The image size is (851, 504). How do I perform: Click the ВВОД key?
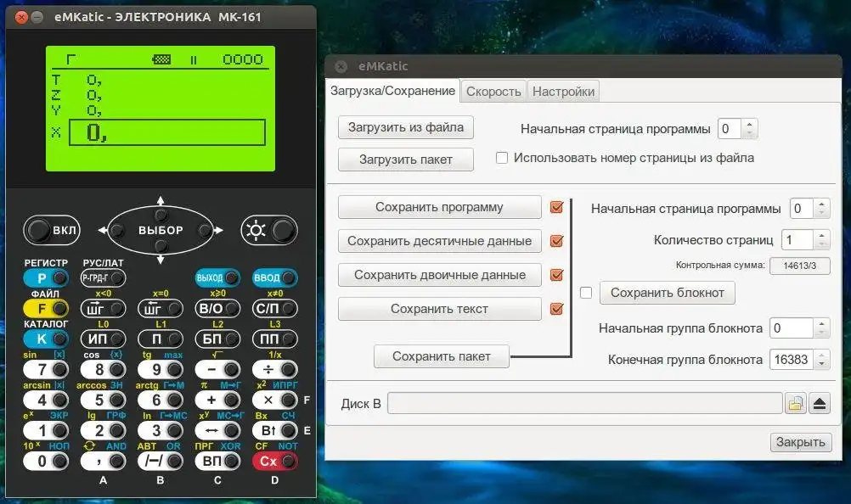point(275,278)
